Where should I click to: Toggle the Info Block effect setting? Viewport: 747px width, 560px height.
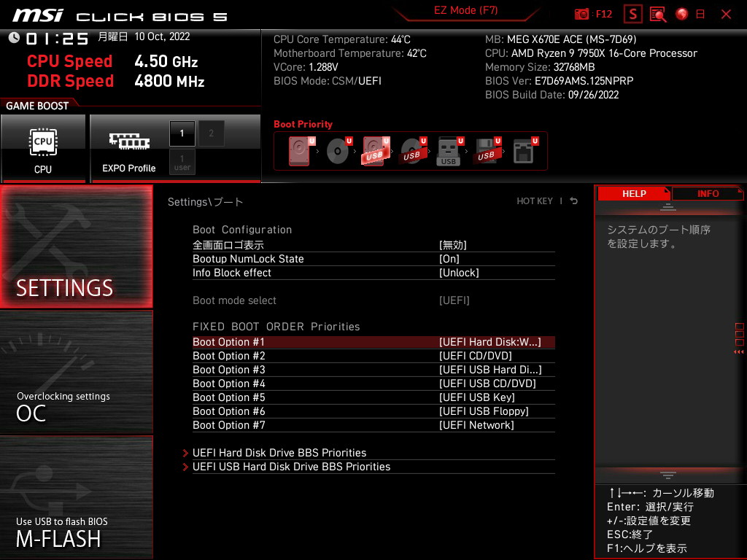(373, 273)
